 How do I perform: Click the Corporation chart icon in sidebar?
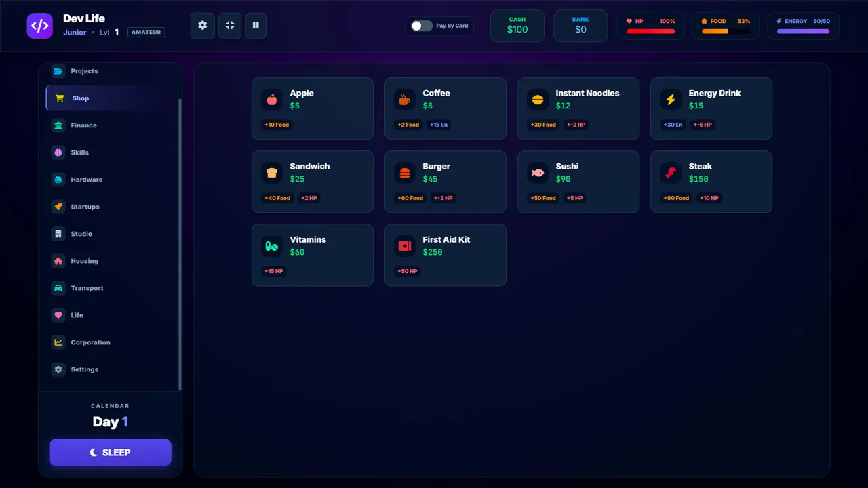point(58,342)
